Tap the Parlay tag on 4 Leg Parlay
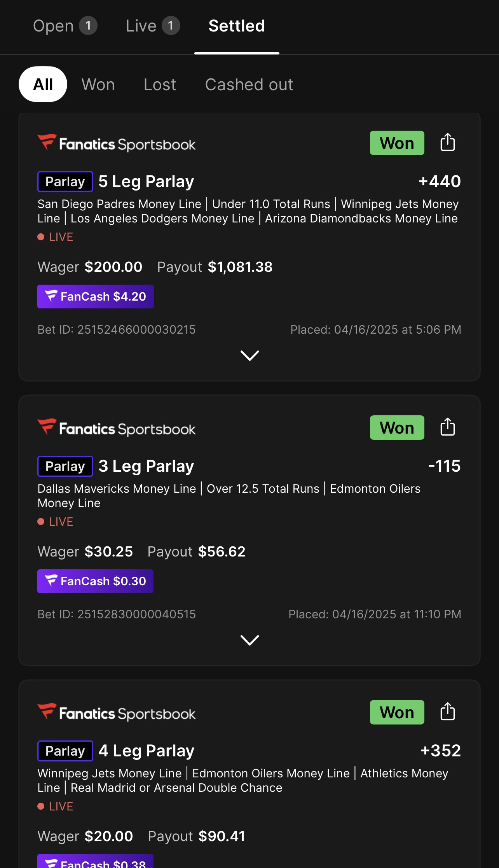499x868 pixels. click(65, 751)
